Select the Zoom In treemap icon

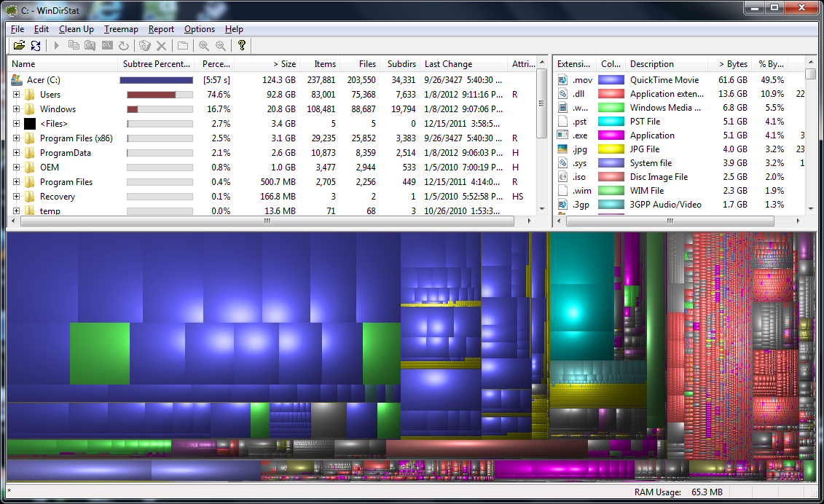tap(204, 45)
